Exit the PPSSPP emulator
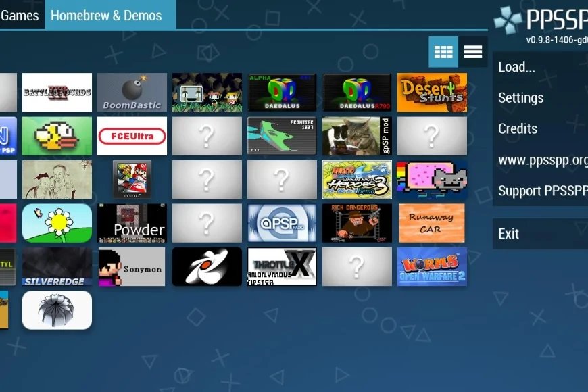The width and height of the screenshot is (588, 392). click(541, 234)
